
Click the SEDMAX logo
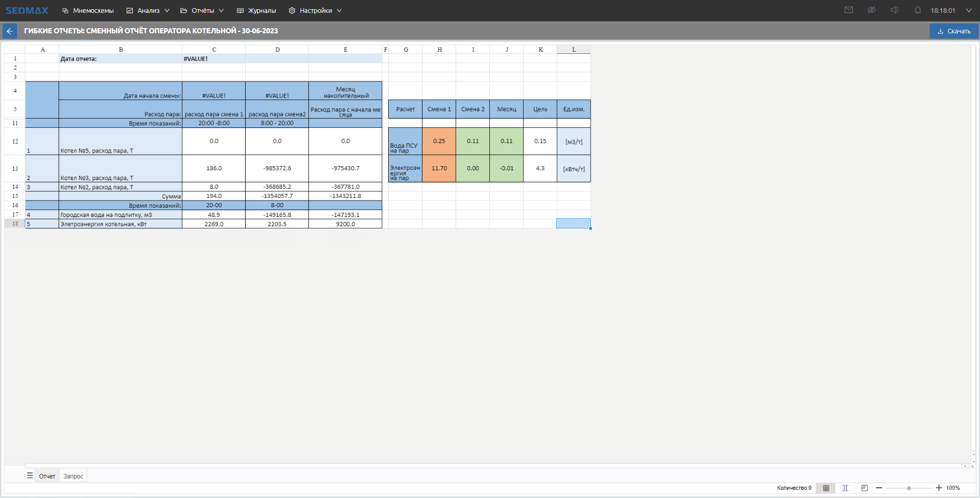tap(27, 10)
